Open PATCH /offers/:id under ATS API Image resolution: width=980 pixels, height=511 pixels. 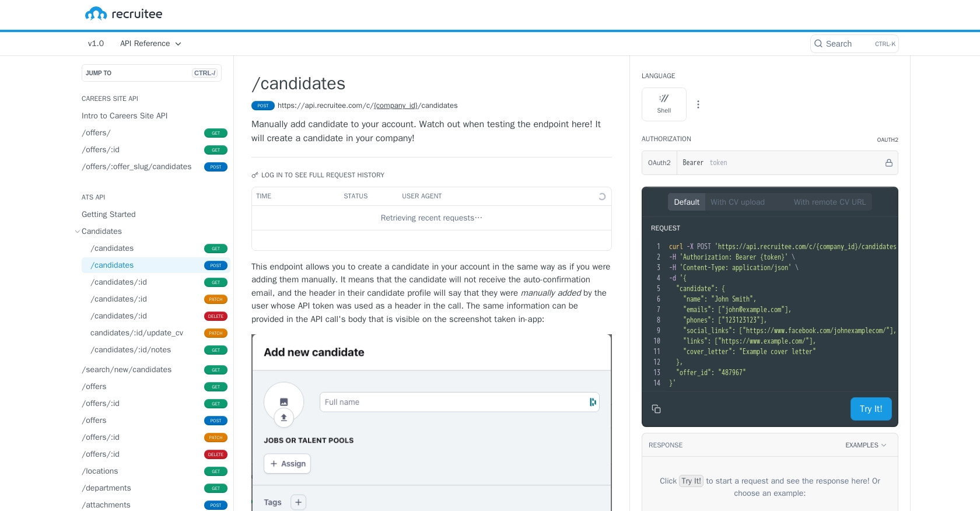point(155,437)
